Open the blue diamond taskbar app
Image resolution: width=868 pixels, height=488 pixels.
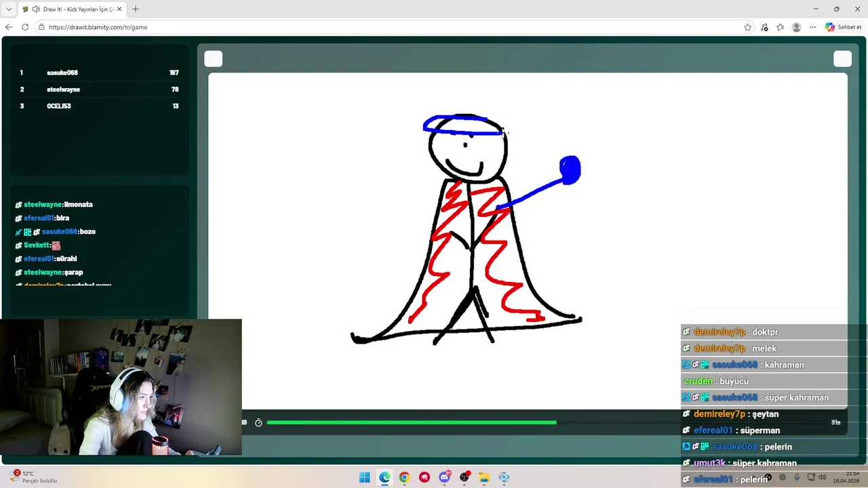click(504, 477)
